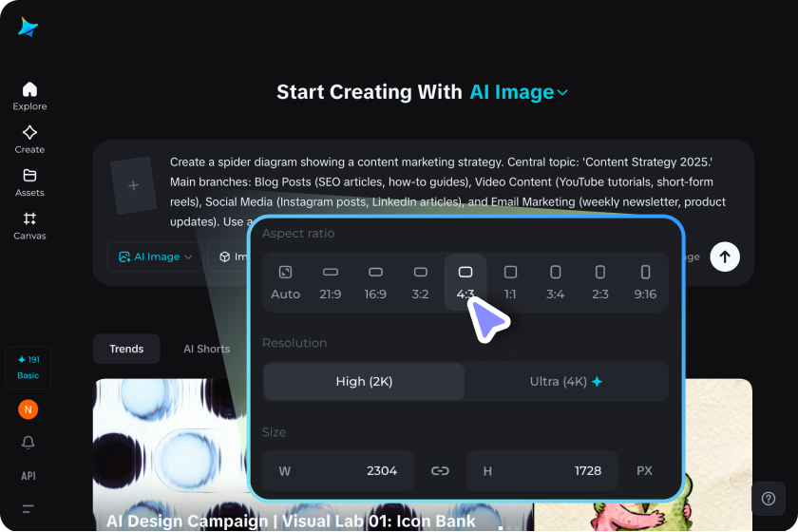Submit the prompt with arrow button
The height and width of the screenshot is (532, 798).
coord(725,257)
